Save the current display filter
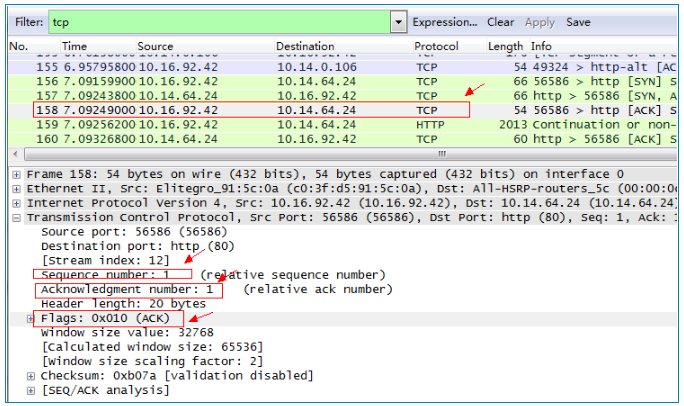Viewport: 684px width, 406px height. coord(578,22)
